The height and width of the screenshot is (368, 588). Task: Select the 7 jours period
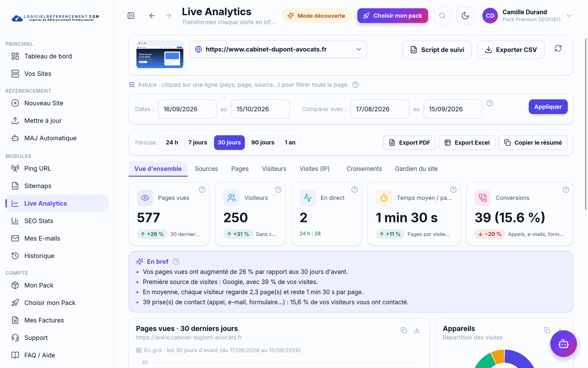click(198, 143)
